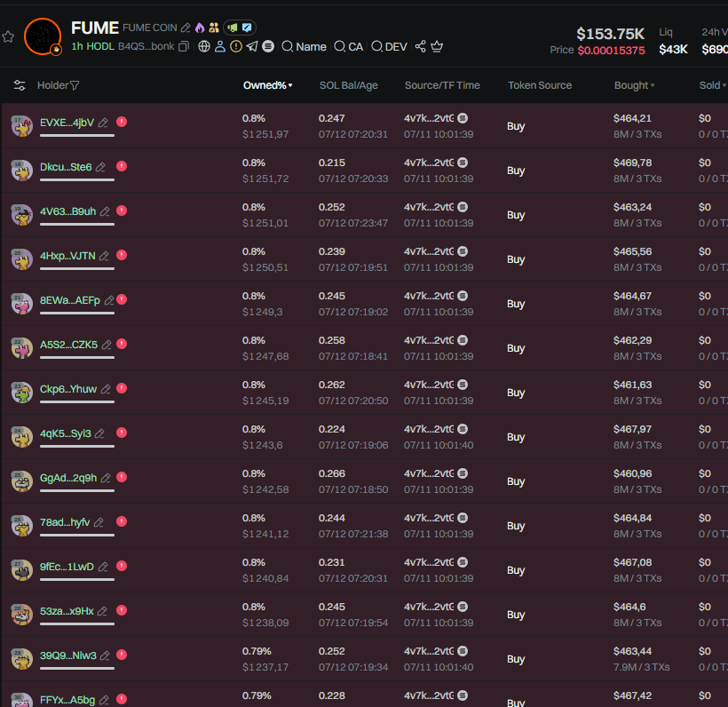Click bought value $467,97
The height and width of the screenshot is (707, 728).
point(632,429)
